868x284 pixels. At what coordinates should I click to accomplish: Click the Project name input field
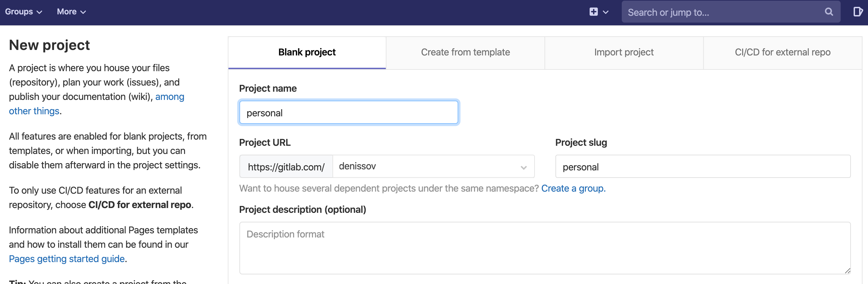coord(348,113)
